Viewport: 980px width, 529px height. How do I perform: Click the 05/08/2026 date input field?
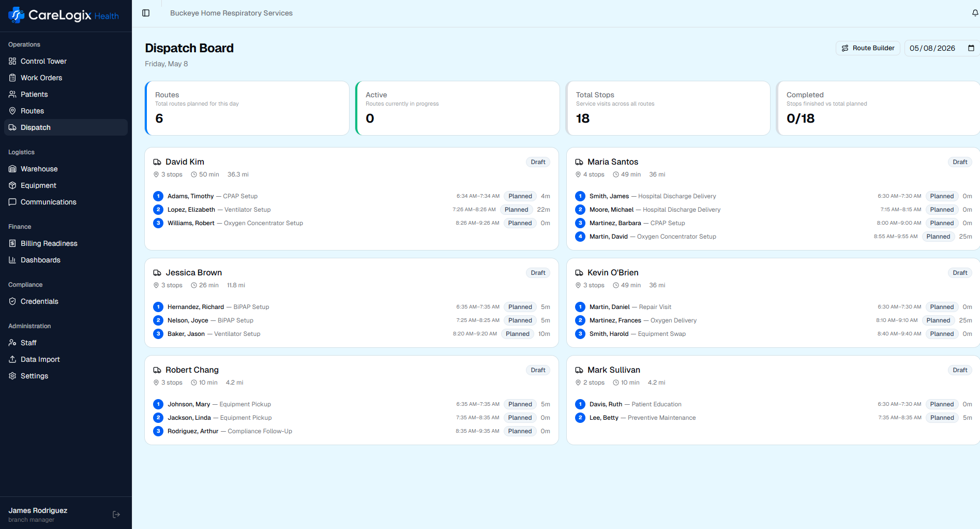942,48
